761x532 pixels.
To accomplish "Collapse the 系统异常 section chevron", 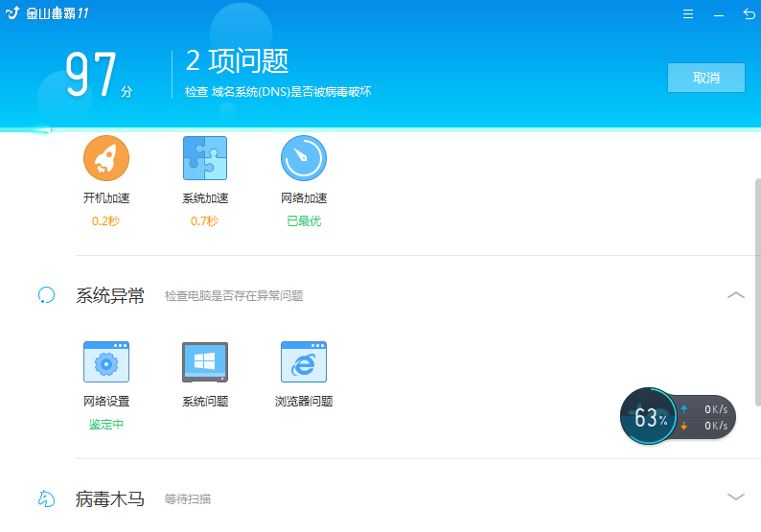I will pyautogui.click(x=735, y=295).
